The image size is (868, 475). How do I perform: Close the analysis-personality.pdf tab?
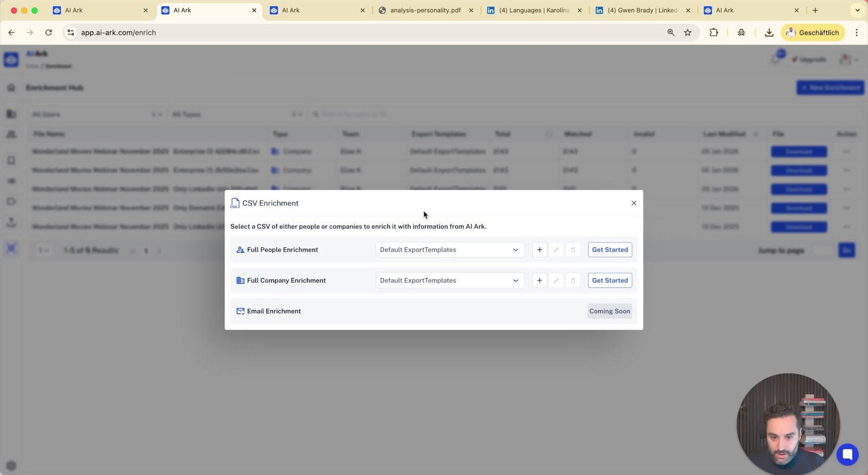pos(471,10)
